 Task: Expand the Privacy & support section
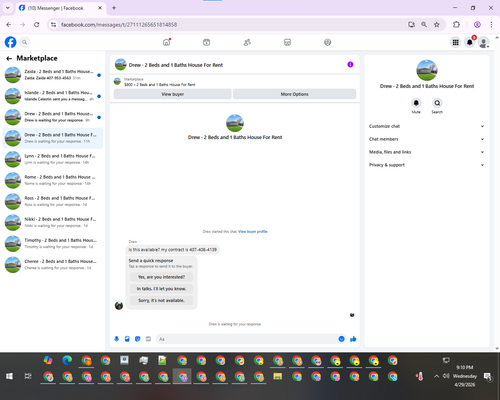(x=427, y=165)
